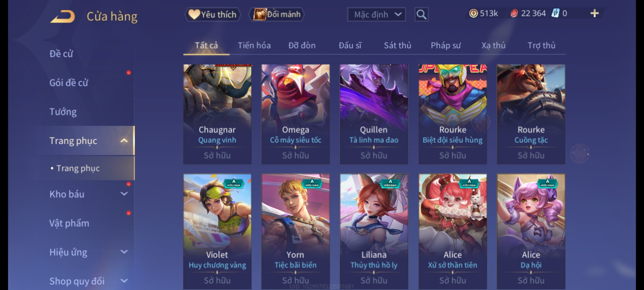The height and width of the screenshot is (290, 644).
Task: Open the search magnifier icon
Action: point(421,15)
